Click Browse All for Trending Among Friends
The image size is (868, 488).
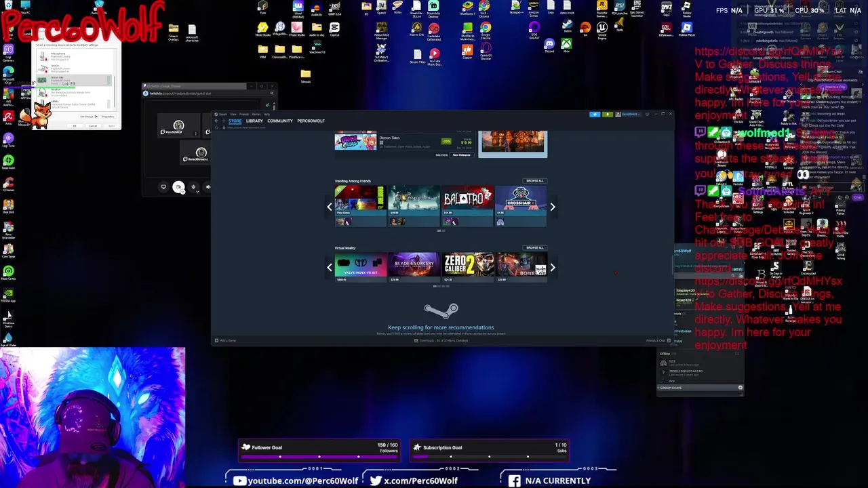tap(535, 181)
